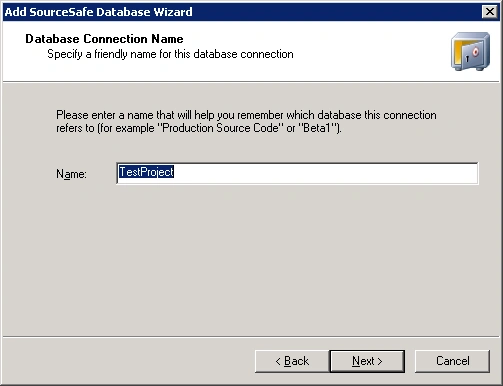The height and width of the screenshot is (386, 503).
Task: Click the divider line under the header
Action: tap(251, 81)
